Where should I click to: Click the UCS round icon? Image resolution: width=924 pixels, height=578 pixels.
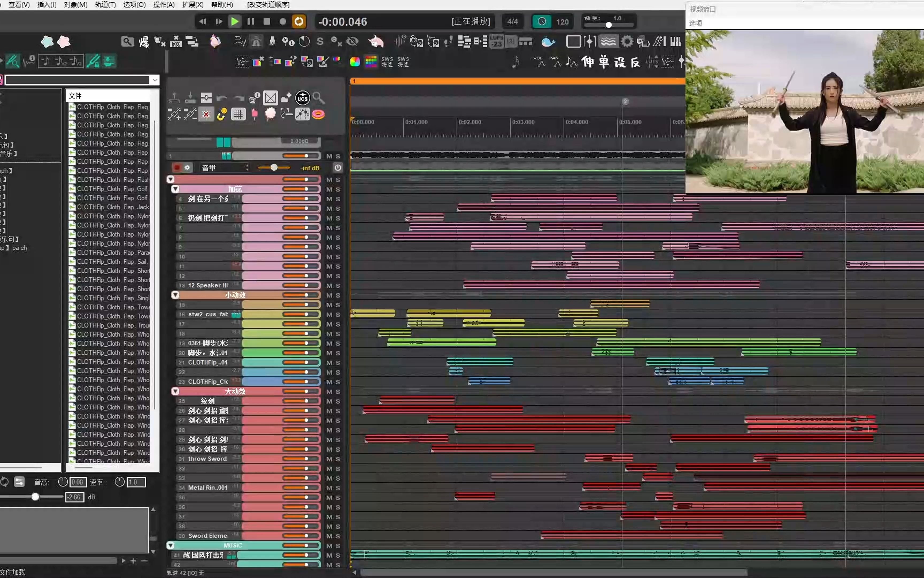302,98
